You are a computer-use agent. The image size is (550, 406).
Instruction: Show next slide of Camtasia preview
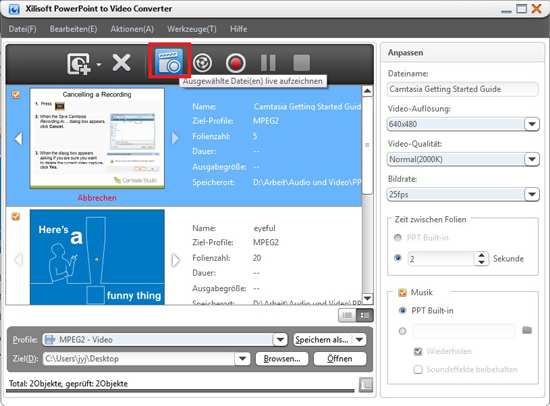tap(175, 138)
